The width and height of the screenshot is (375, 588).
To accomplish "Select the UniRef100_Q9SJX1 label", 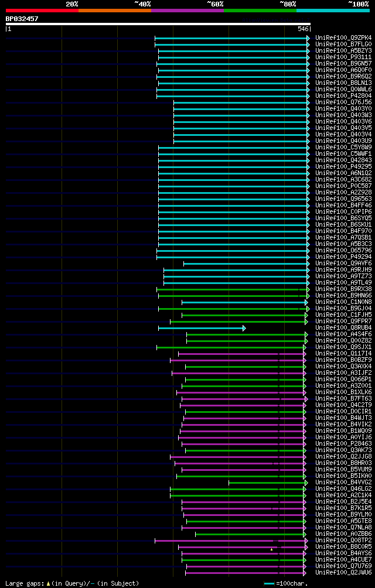I will (x=343, y=347).
